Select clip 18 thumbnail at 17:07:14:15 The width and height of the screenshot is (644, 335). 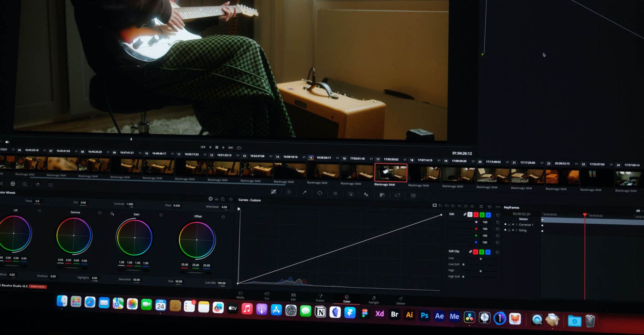click(425, 174)
